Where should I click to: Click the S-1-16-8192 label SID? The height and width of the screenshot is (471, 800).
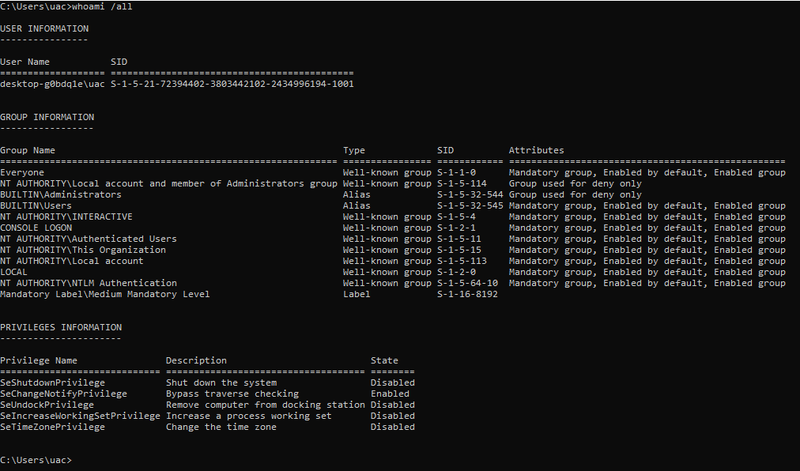tap(468, 294)
